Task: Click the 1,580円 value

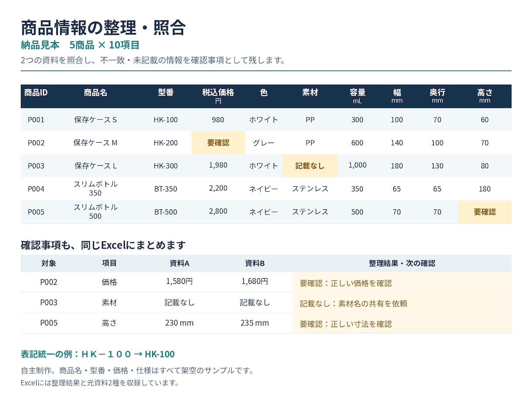Action: point(179,282)
